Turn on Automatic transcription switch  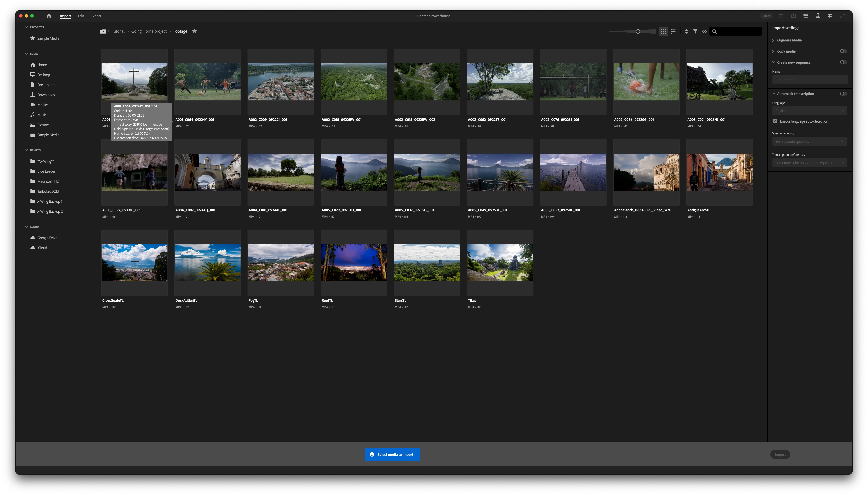coord(843,93)
